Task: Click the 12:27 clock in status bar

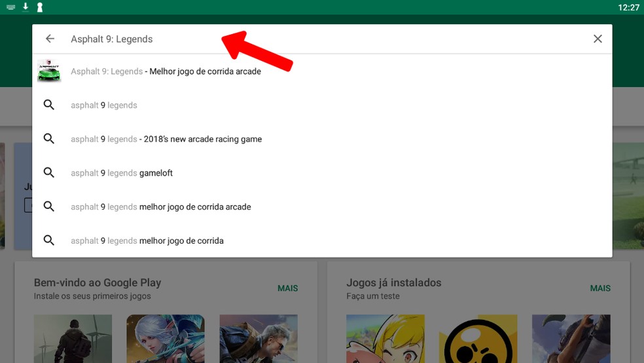Action: coord(628,7)
